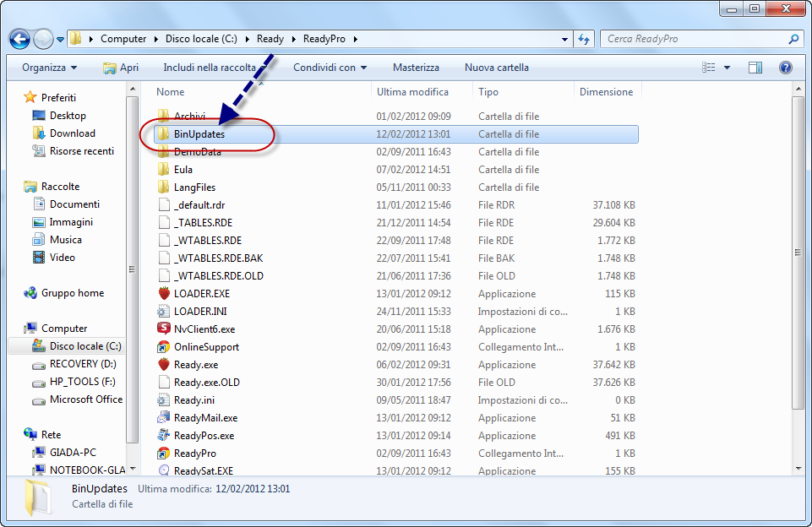Select GIADA-PC under Rete
The height and width of the screenshot is (527, 812).
point(64,453)
